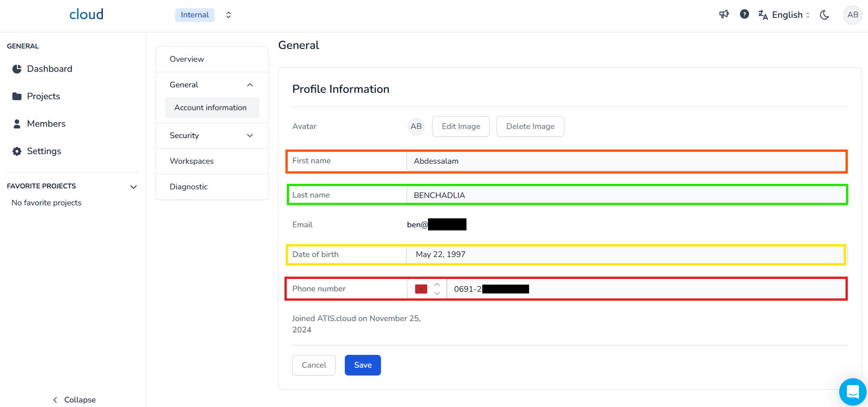
Task: Open the chat support bubble
Action: tap(852, 392)
